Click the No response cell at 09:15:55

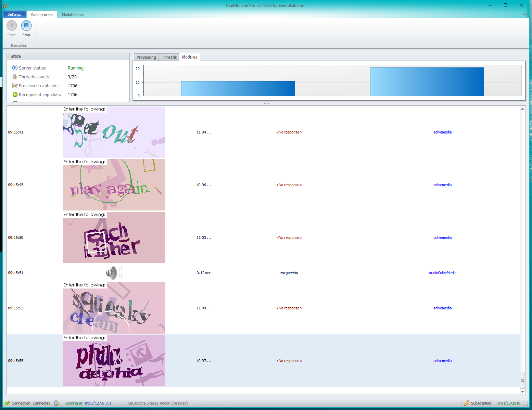[x=289, y=361]
